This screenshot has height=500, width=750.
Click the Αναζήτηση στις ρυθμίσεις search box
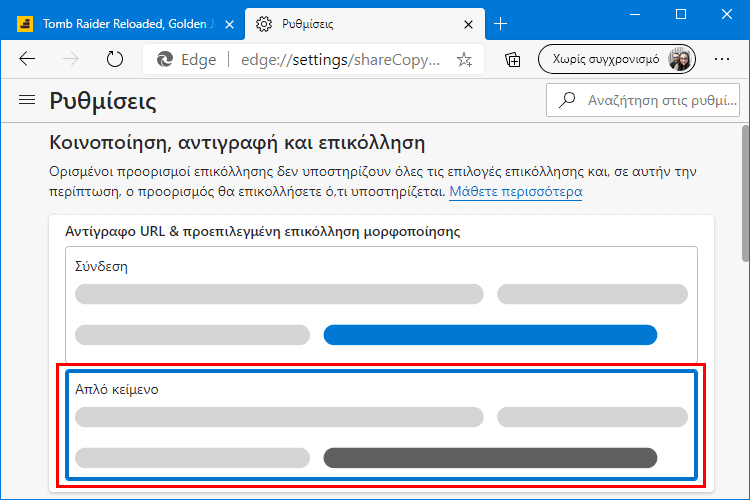point(643,100)
